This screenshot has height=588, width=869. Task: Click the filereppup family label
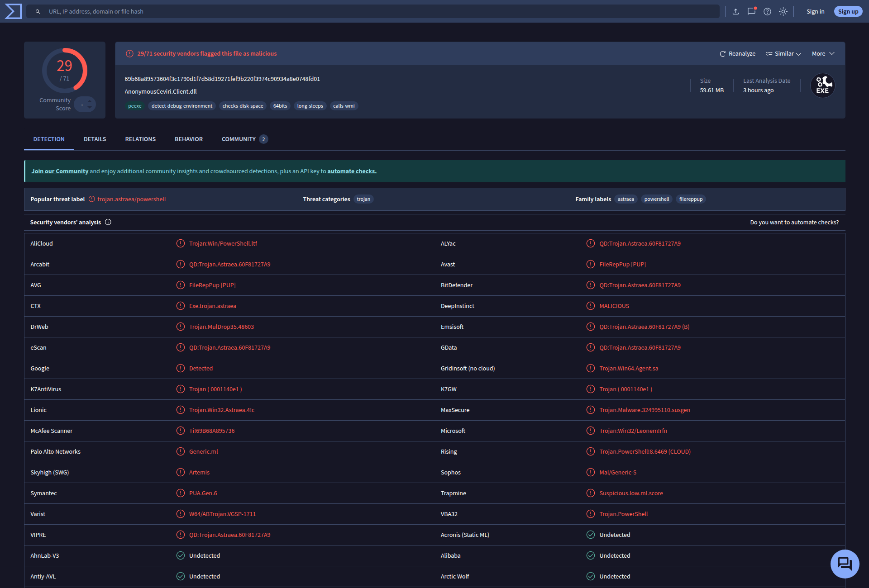coord(691,199)
